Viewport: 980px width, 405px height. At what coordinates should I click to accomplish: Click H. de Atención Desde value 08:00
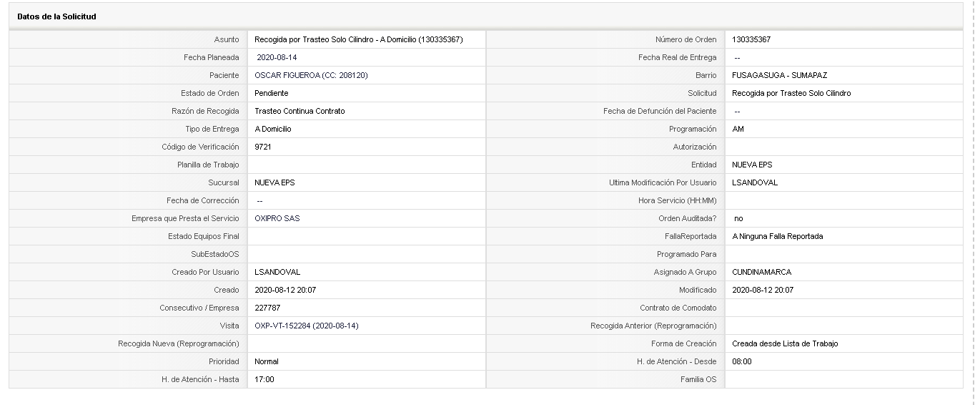[742, 362]
